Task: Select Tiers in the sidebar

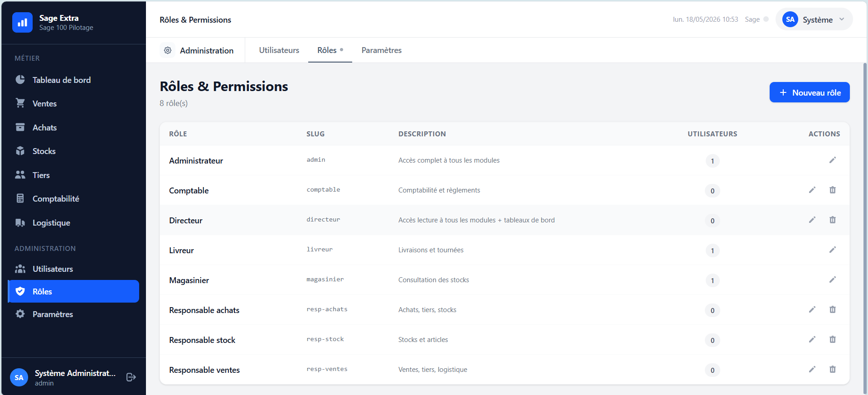Action: click(x=73, y=175)
